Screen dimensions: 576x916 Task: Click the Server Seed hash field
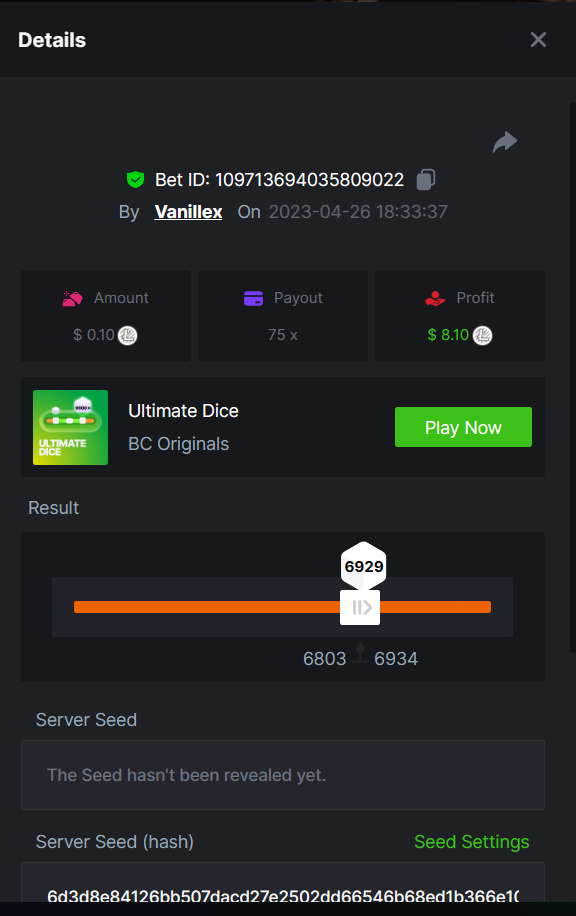pyautogui.click(x=283, y=883)
